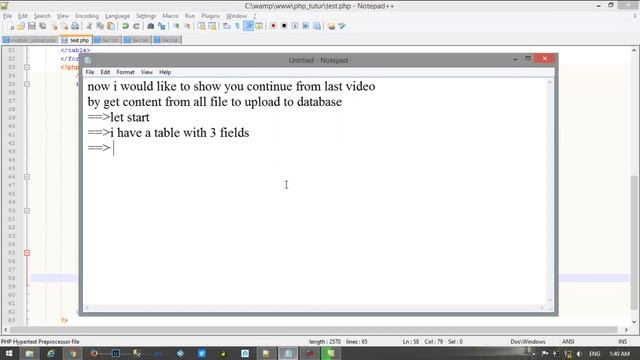
Task: Toggle synchronized horizontal scrolling icon
Action: (x=212, y=26)
